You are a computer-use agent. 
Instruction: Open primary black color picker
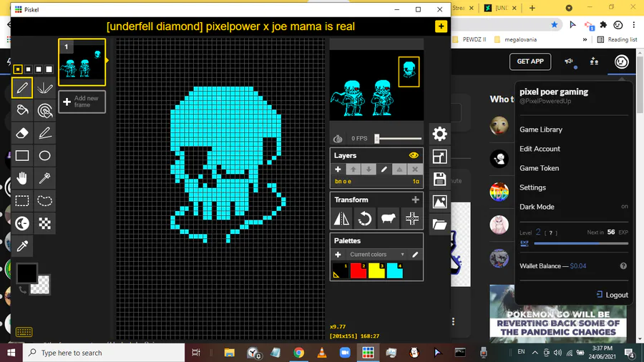(x=26, y=273)
